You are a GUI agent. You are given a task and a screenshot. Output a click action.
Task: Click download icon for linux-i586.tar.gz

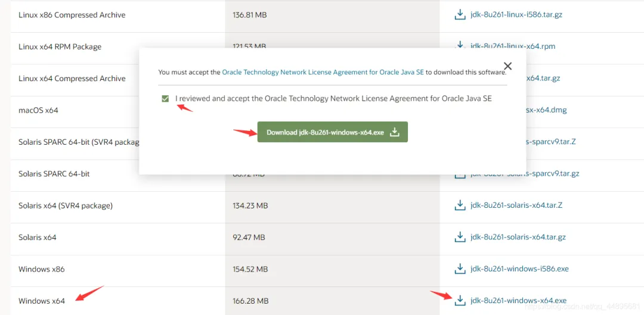(x=460, y=15)
